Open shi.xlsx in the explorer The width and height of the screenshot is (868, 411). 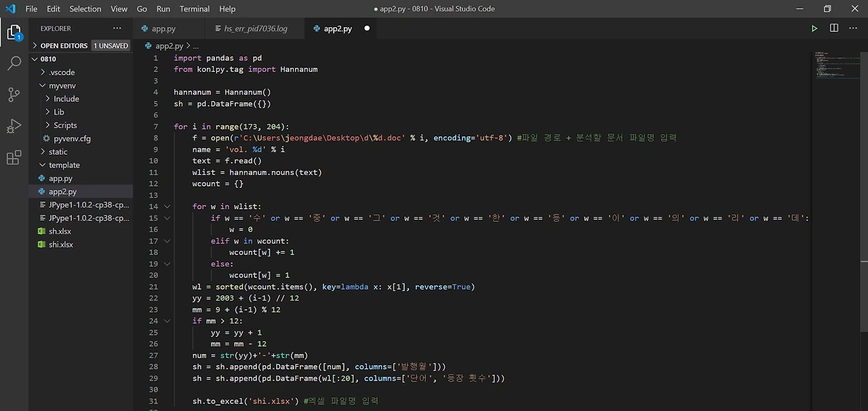(x=81, y=244)
